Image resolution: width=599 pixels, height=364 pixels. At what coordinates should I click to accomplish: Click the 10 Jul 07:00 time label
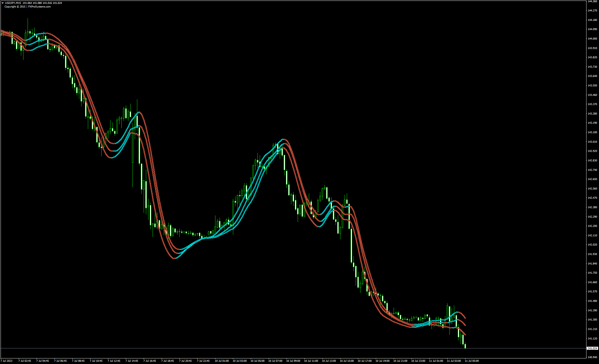[275, 361]
